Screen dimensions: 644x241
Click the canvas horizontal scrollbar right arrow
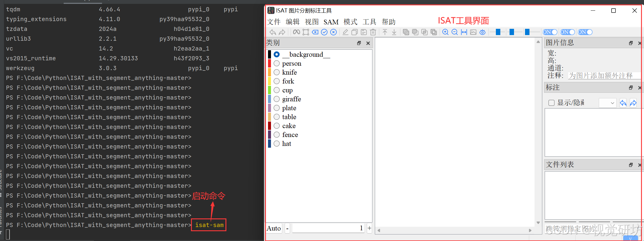pos(530,230)
